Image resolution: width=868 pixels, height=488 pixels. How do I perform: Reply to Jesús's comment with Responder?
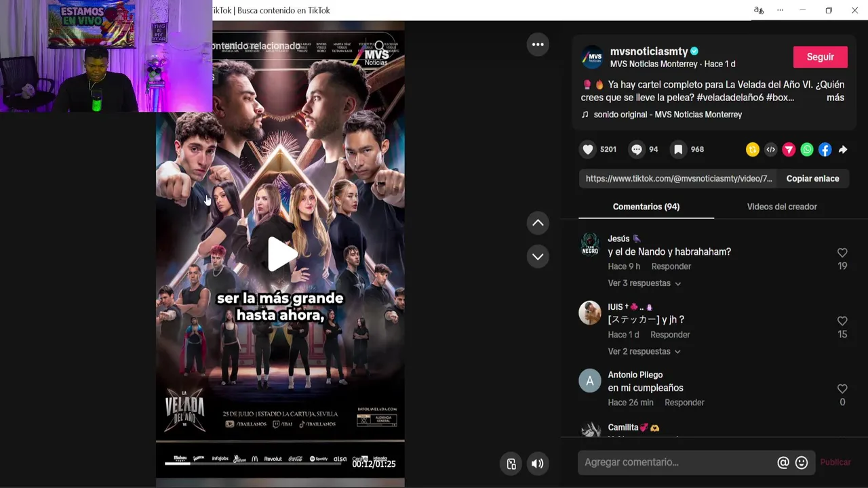tap(671, 266)
